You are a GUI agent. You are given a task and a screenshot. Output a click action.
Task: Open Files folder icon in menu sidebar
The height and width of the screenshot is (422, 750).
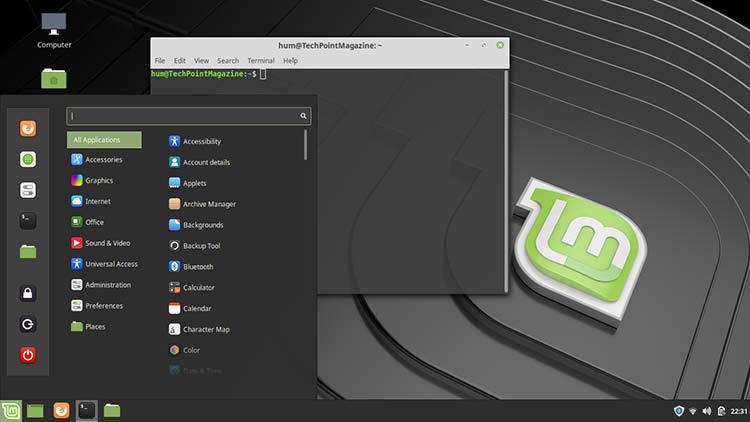[x=28, y=251]
